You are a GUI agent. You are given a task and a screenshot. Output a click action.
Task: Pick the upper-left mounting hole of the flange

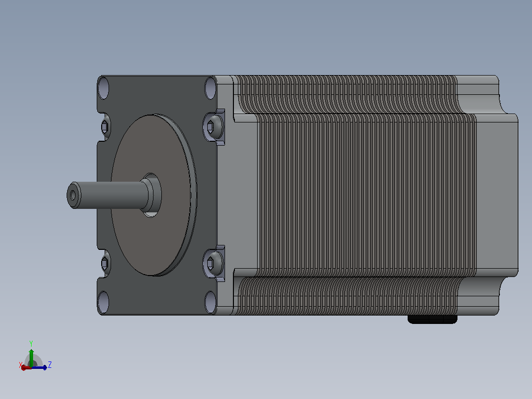coord(104,88)
